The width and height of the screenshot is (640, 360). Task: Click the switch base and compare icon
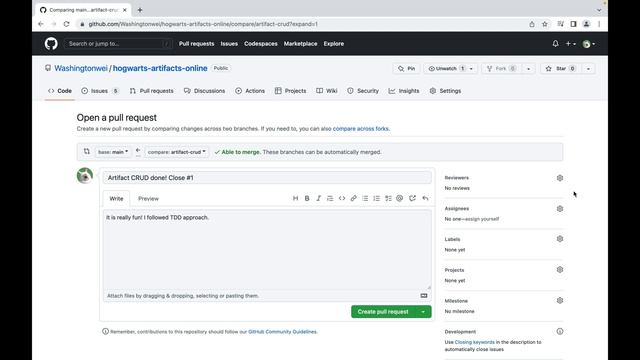click(x=87, y=151)
